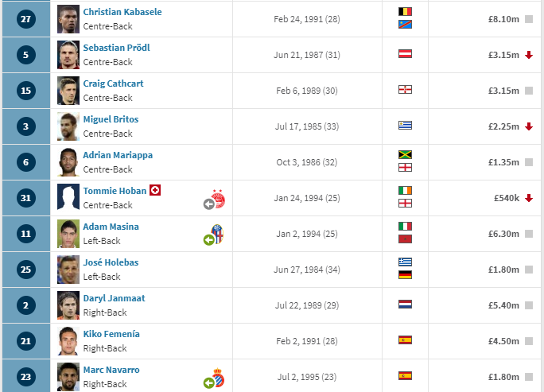Click Sebastian Prödl's red market value arrow
The height and width of the screenshot is (392, 544).
coord(529,55)
